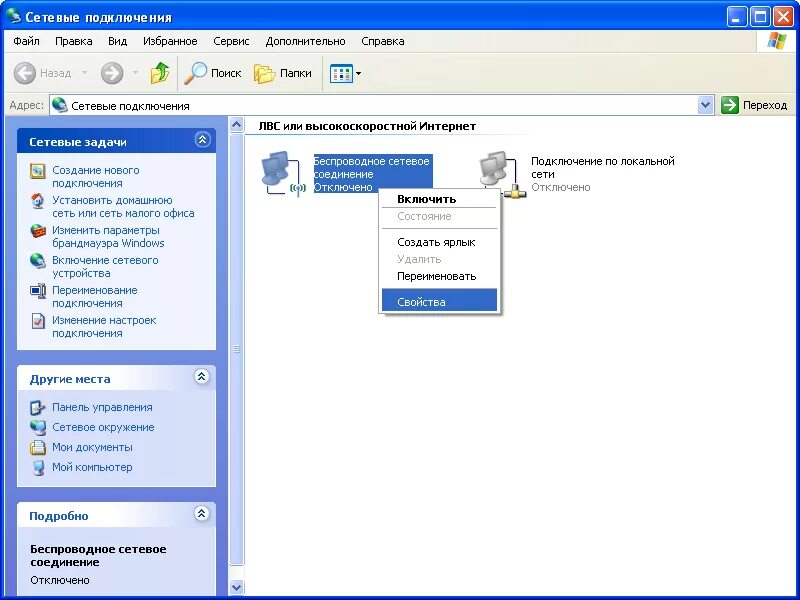
Task: Collapse the Другие места panel
Action: click(202, 377)
